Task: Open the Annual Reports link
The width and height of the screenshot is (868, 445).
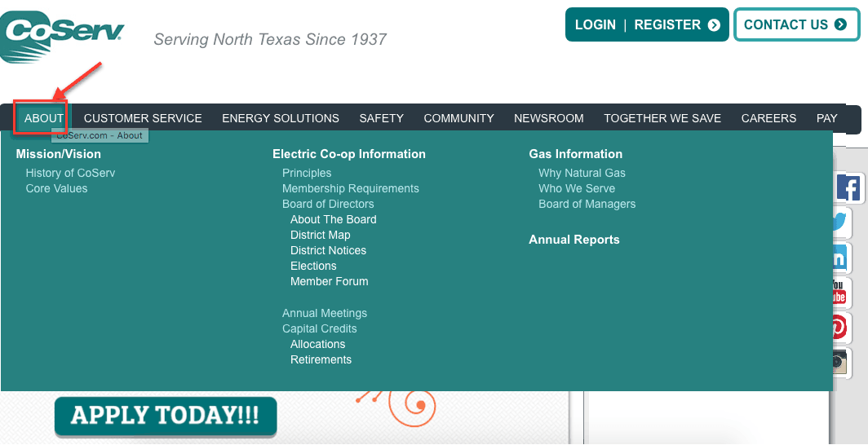Action: pos(574,240)
